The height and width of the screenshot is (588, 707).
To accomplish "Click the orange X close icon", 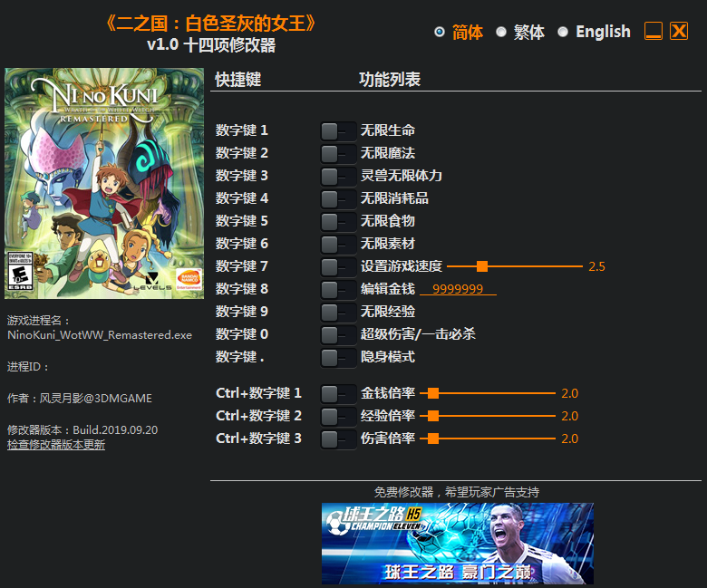I will [x=679, y=31].
